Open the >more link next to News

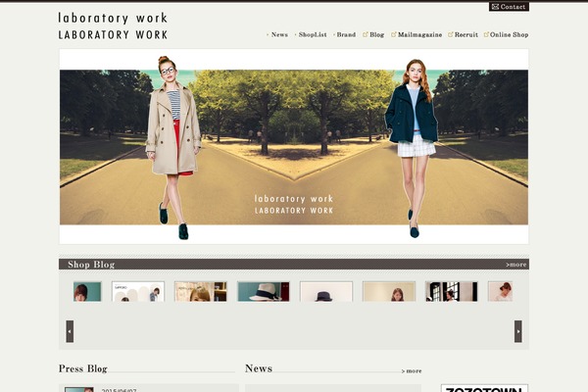click(x=412, y=371)
